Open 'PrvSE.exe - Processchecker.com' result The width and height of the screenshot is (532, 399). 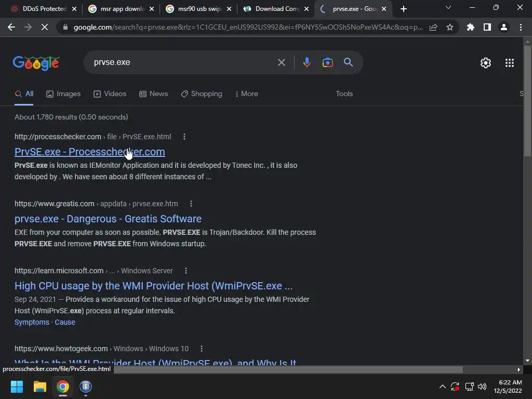[x=89, y=152]
